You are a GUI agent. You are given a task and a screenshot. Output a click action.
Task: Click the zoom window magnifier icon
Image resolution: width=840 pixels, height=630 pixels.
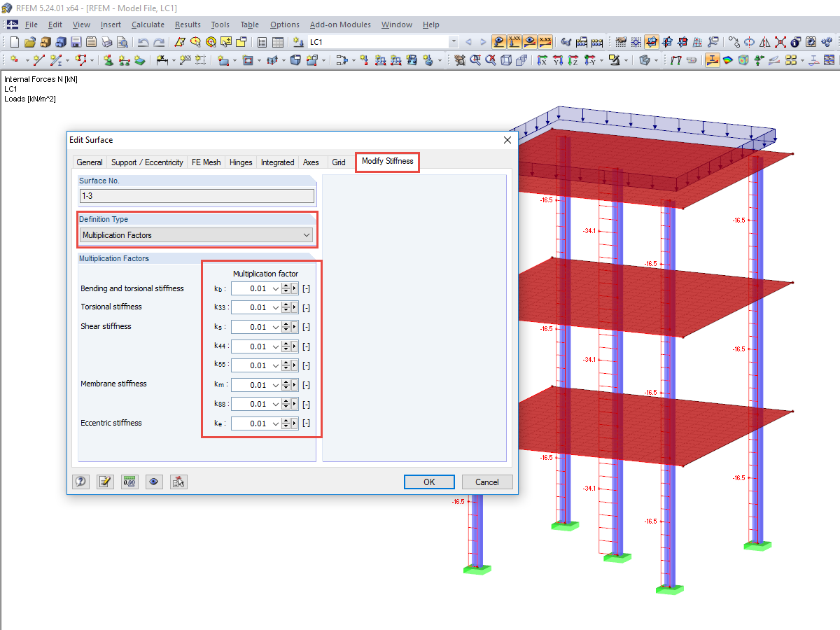click(x=475, y=60)
